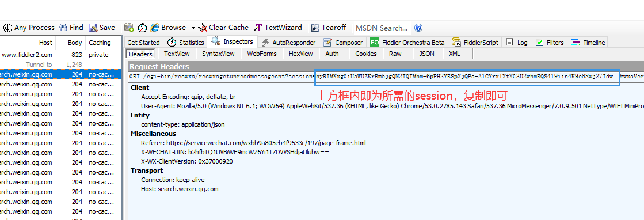Image resolution: width=644 pixels, height=220 pixels.
Task: Open the AutoResponder tab
Action: (289, 43)
